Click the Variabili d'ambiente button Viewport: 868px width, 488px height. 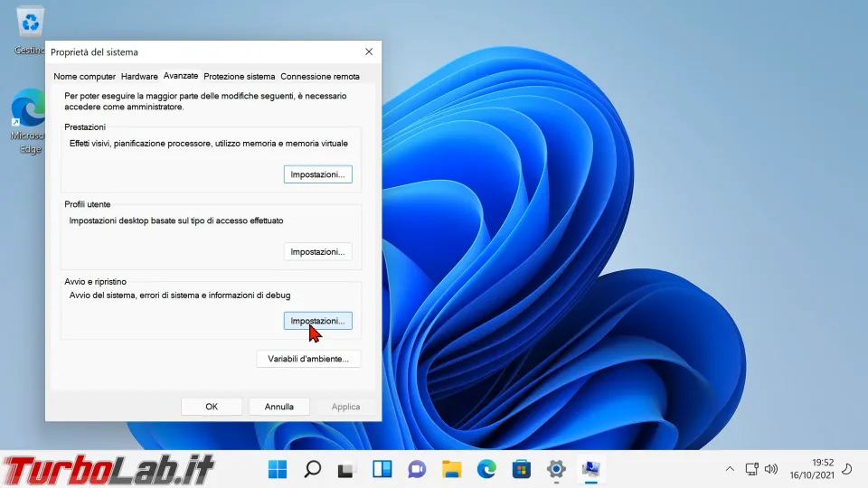[x=308, y=360]
